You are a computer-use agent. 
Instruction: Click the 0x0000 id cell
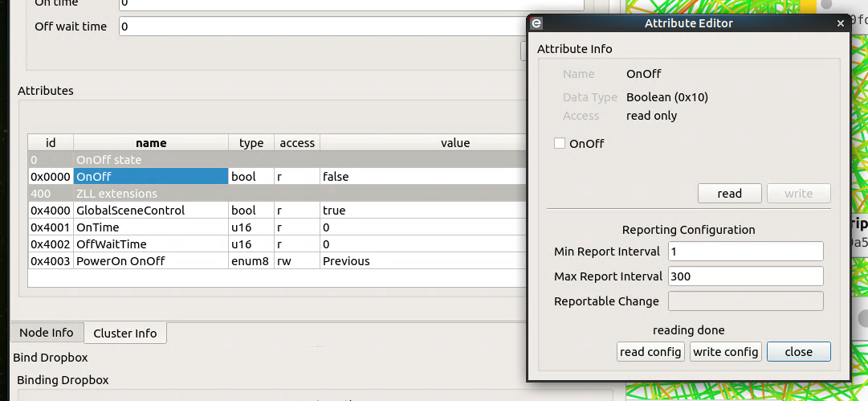51,177
